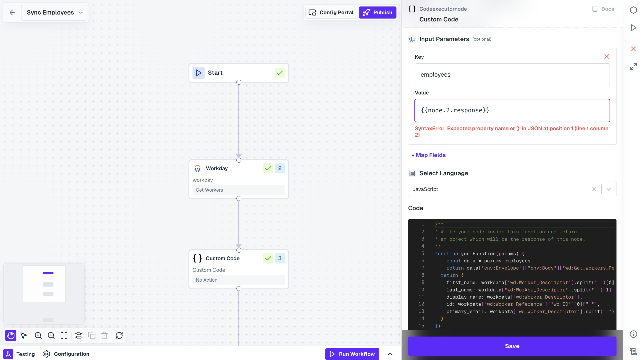
Task: Open the Select Language dropdown
Action: [609, 189]
